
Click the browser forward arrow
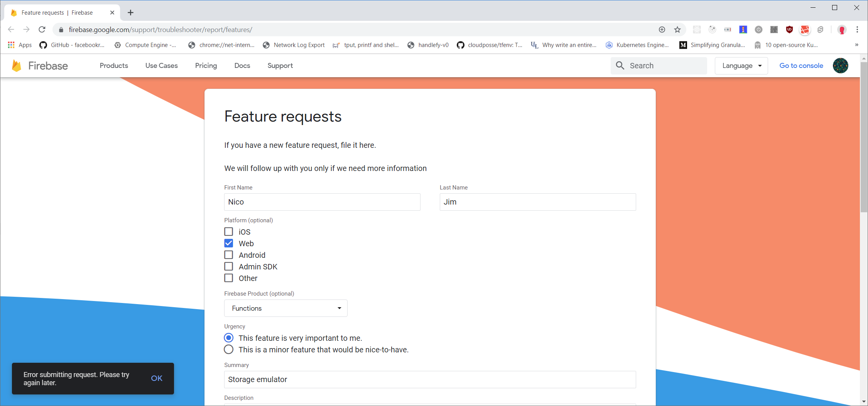(x=26, y=29)
